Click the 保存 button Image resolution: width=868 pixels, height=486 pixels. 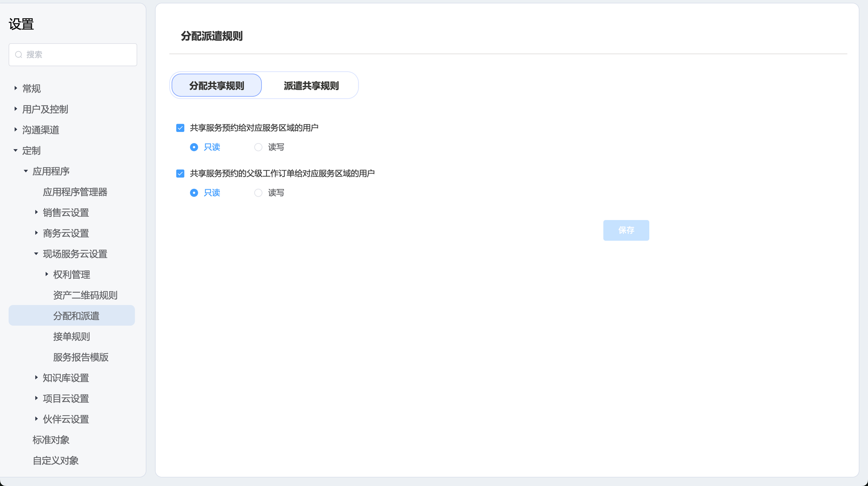click(x=626, y=230)
